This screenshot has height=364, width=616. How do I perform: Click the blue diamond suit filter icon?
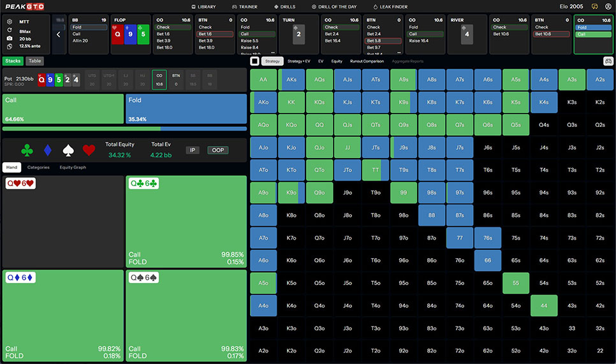tap(47, 150)
